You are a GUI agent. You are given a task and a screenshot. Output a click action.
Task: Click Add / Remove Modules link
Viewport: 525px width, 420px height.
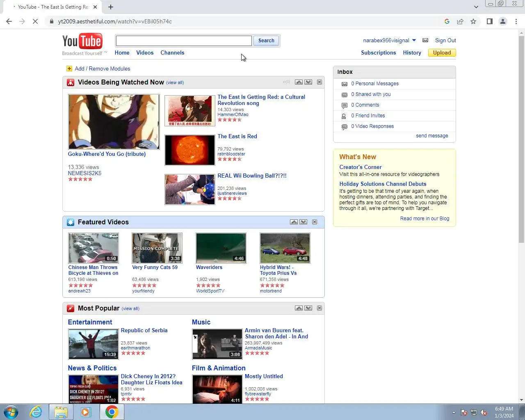click(x=103, y=68)
